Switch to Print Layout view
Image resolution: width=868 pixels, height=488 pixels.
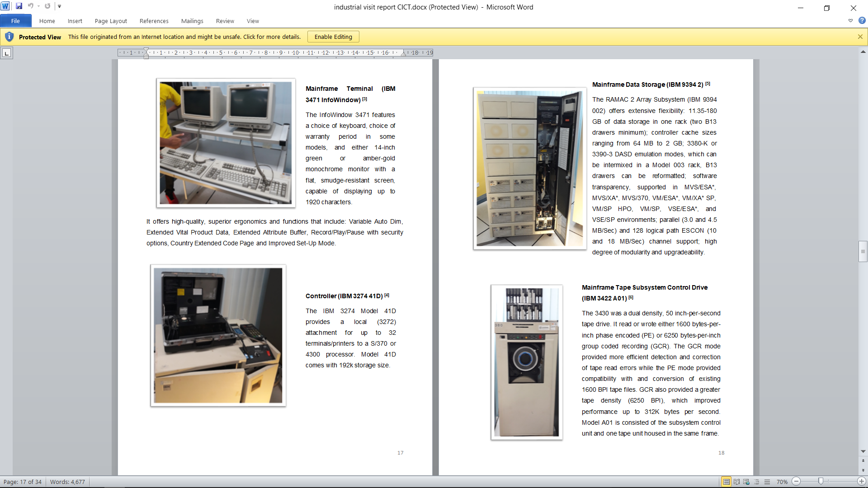pyautogui.click(x=726, y=482)
